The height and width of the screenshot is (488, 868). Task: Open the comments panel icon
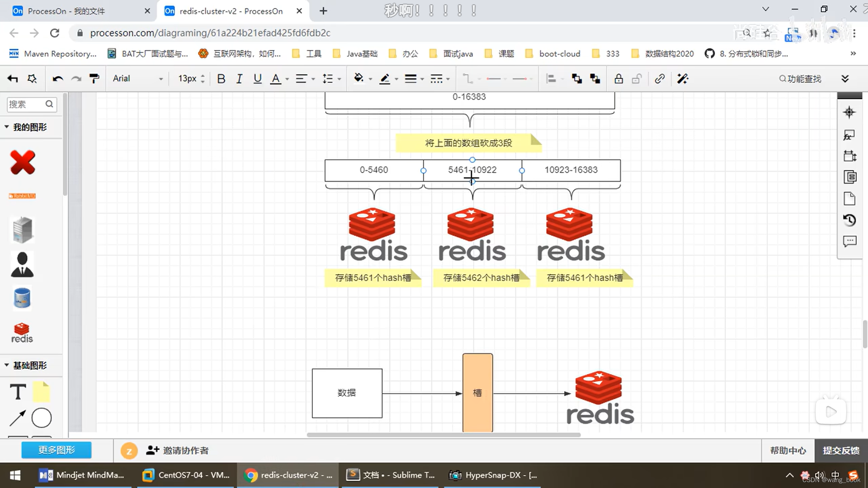click(x=849, y=241)
